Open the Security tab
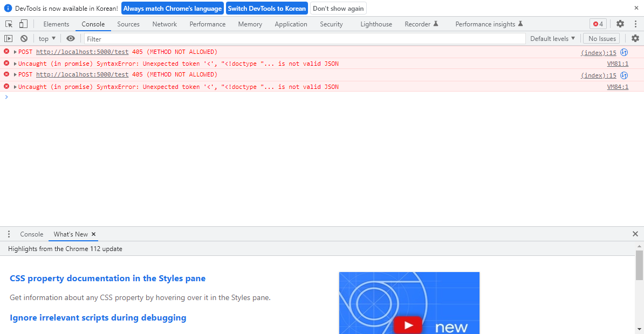Image resolution: width=644 pixels, height=334 pixels. [x=331, y=24]
